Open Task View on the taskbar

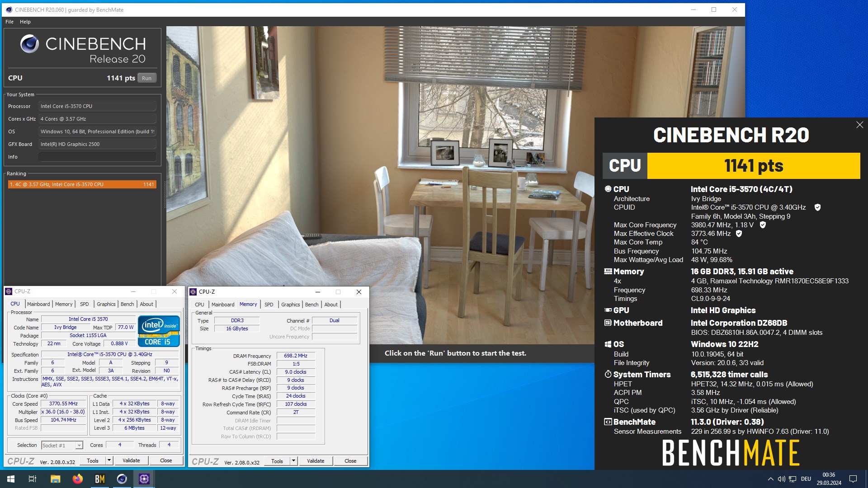pos(33,479)
